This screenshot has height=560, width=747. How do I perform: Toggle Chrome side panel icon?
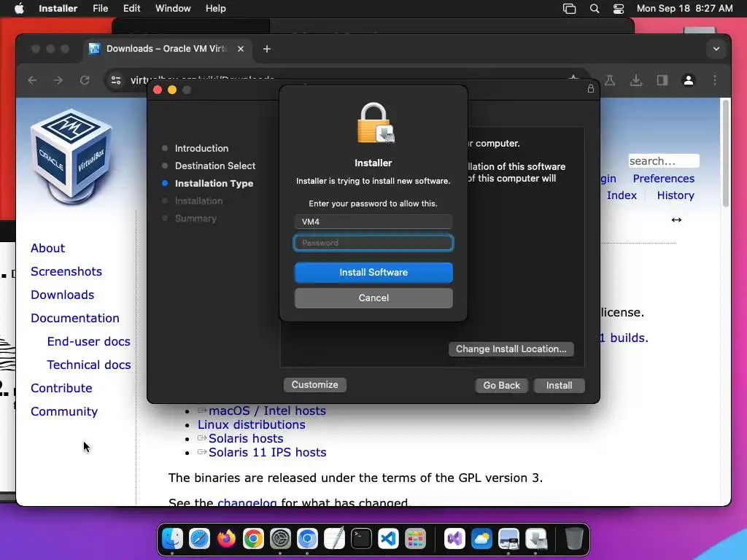coord(662,80)
